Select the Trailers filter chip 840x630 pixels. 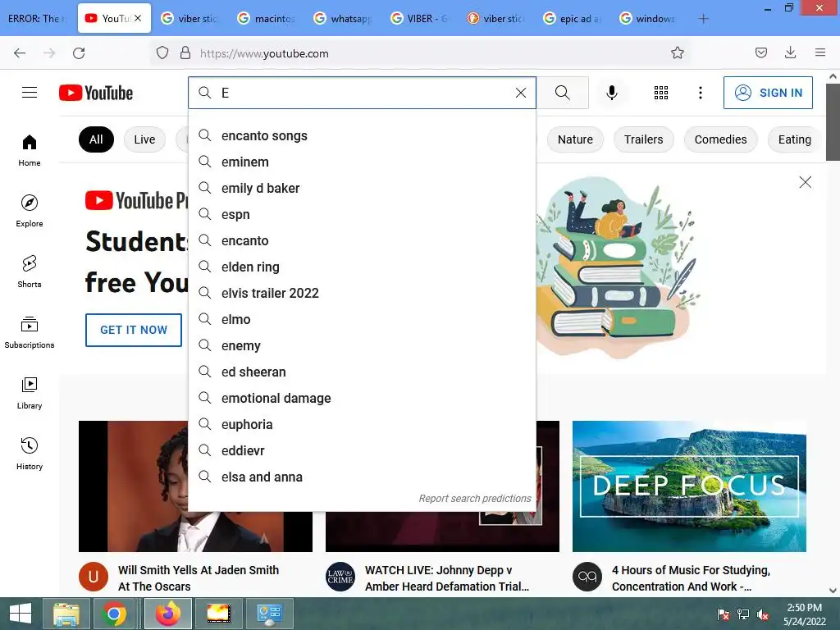click(x=643, y=139)
